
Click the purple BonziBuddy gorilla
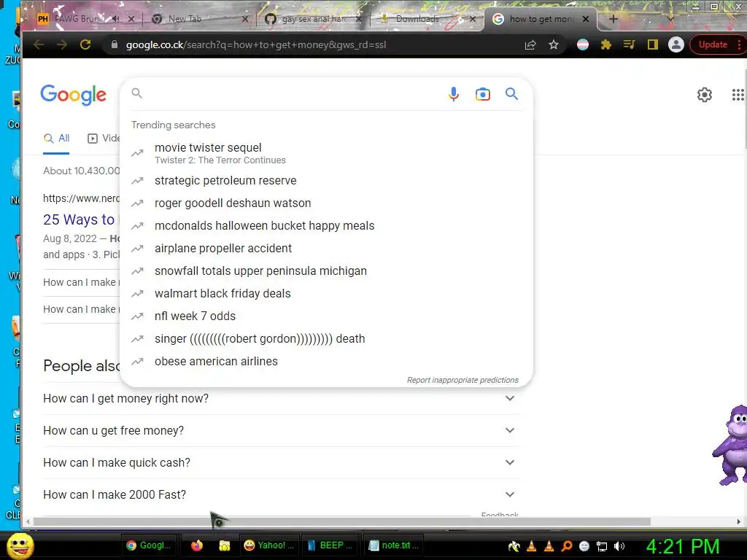(729, 445)
